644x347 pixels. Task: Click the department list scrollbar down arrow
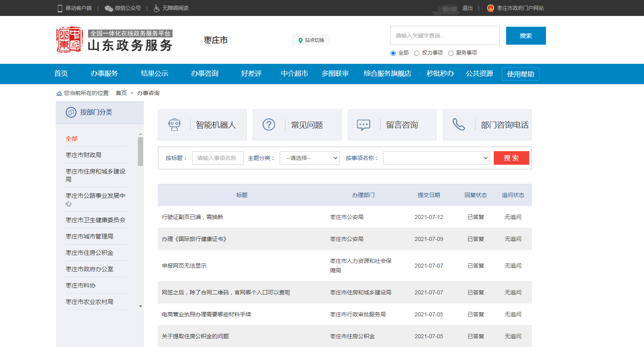[140, 306]
